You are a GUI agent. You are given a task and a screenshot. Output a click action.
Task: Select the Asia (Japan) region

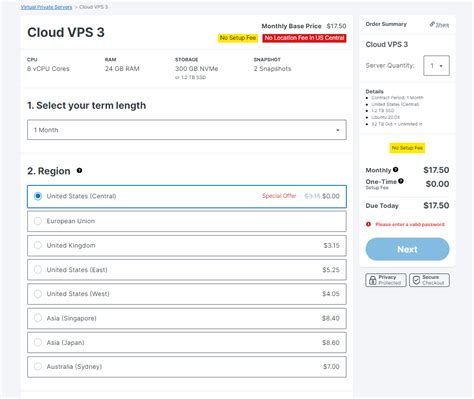[x=187, y=343]
